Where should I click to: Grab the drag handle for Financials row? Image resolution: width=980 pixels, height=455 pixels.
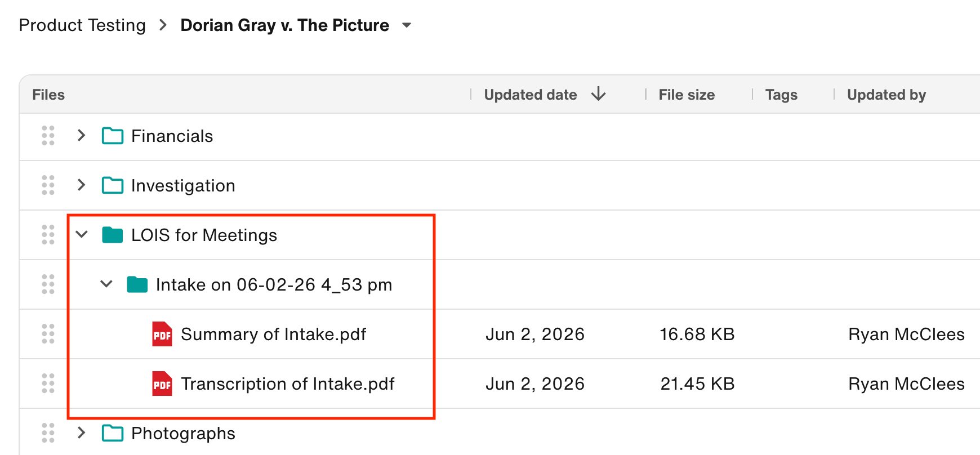[48, 136]
